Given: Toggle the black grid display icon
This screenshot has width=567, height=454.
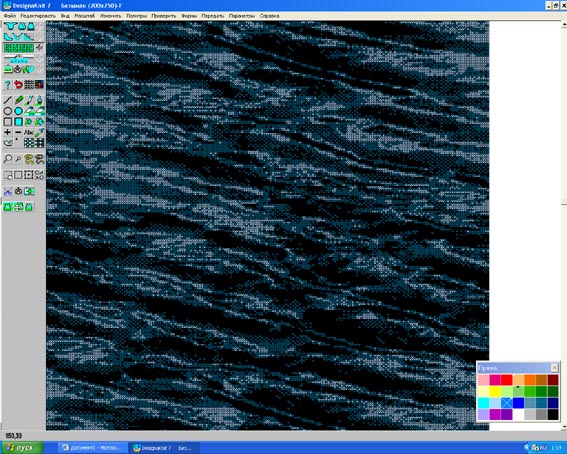Looking at the screenshot, I should point(29,85).
